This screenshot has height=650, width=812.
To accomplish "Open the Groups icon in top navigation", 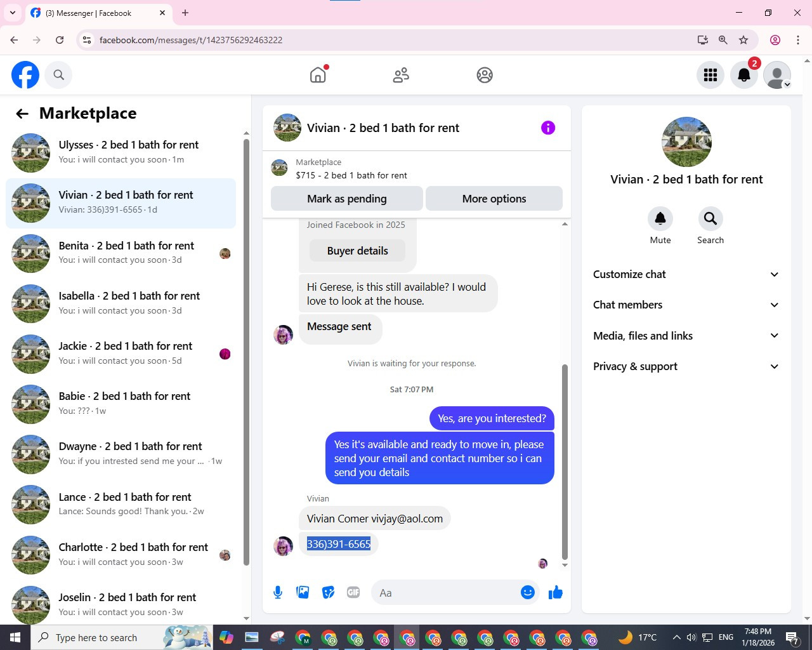I will 485,75.
